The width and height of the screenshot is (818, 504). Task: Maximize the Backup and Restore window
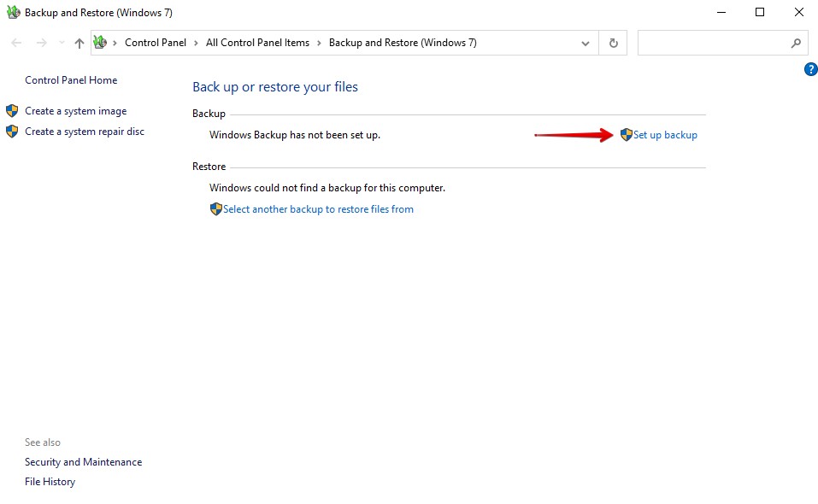coord(760,12)
